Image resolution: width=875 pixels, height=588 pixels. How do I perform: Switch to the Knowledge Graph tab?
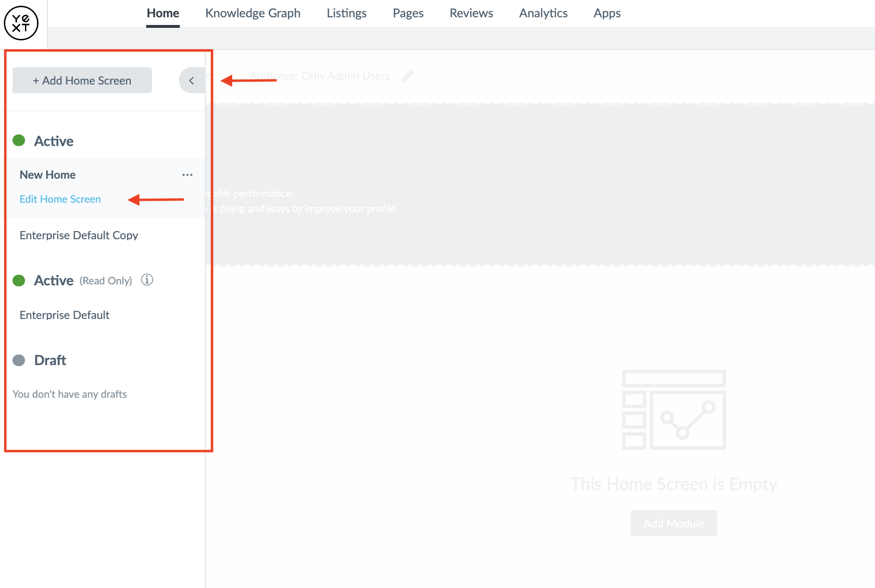253,13
